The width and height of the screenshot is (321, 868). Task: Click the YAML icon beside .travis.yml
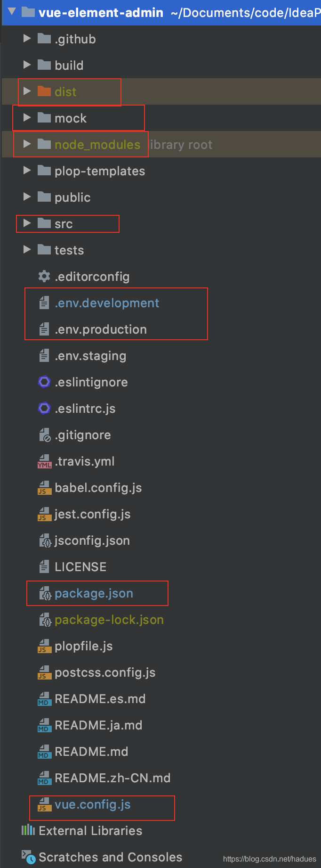click(x=44, y=461)
